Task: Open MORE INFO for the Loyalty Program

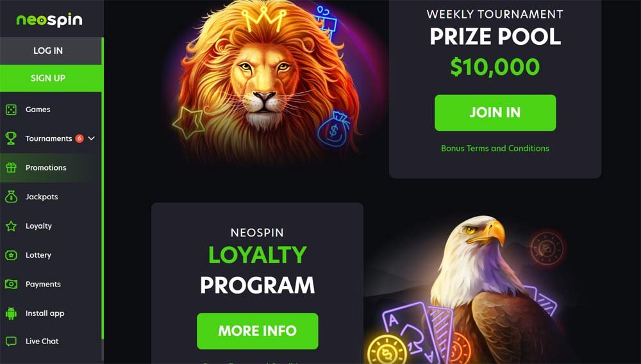Action: pyautogui.click(x=258, y=331)
